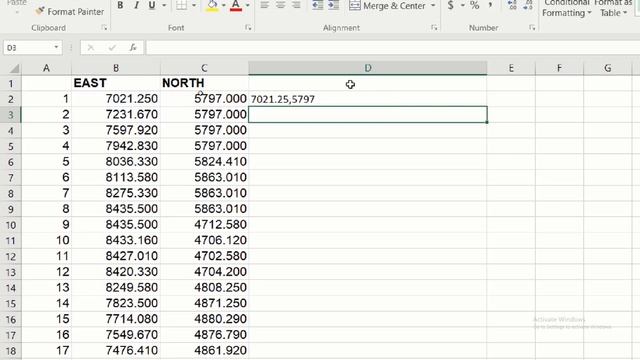Select cell with value 8036.330
The height and width of the screenshot is (360, 640).
click(x=116, y=162)
